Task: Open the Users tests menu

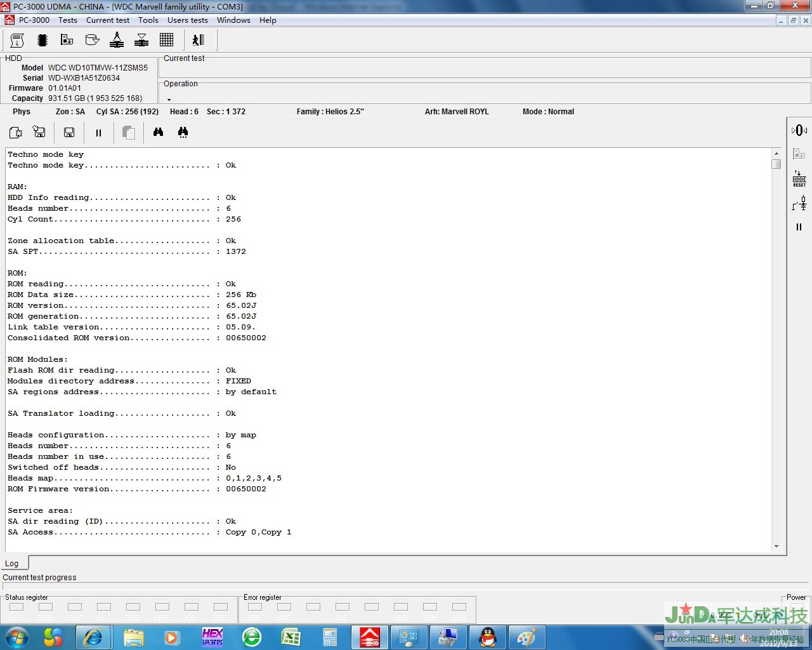Action: [x=188, y=20]
